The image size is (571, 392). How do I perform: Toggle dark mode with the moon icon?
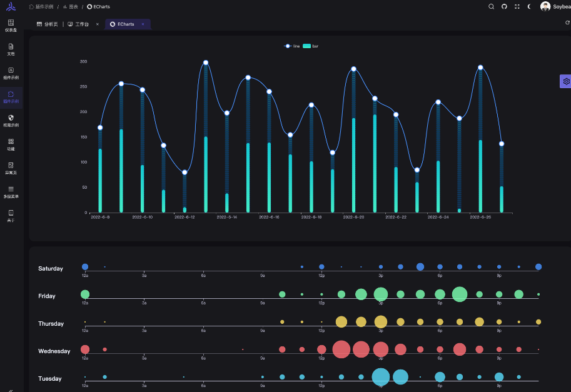point(530,6)
